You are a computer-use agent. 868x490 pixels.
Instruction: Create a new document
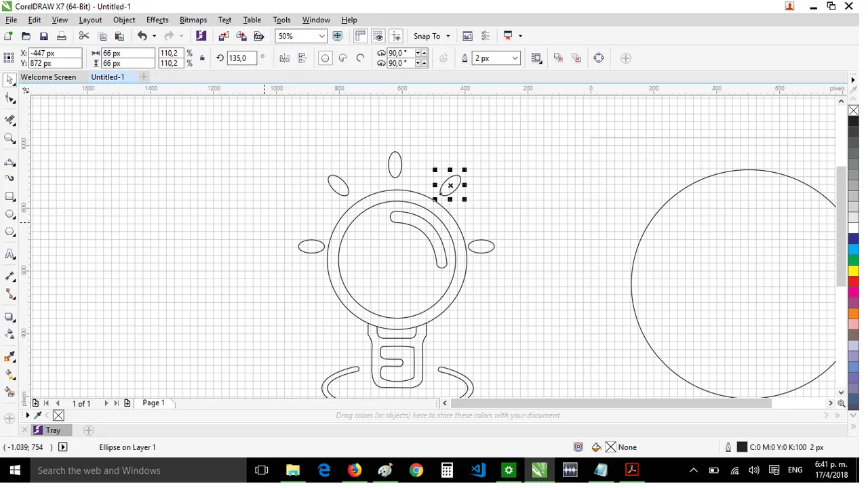[8, 36]
